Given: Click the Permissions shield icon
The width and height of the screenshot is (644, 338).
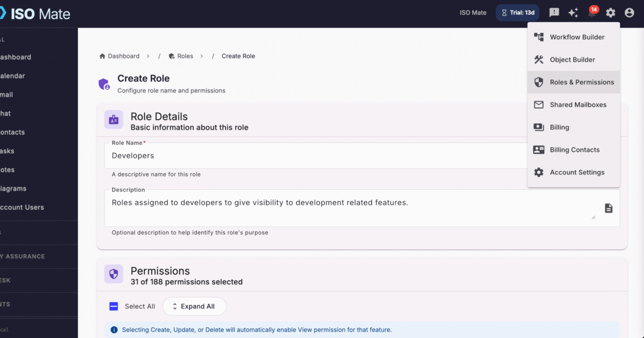Looking at the screenshot, I should [x=113, y=274].
